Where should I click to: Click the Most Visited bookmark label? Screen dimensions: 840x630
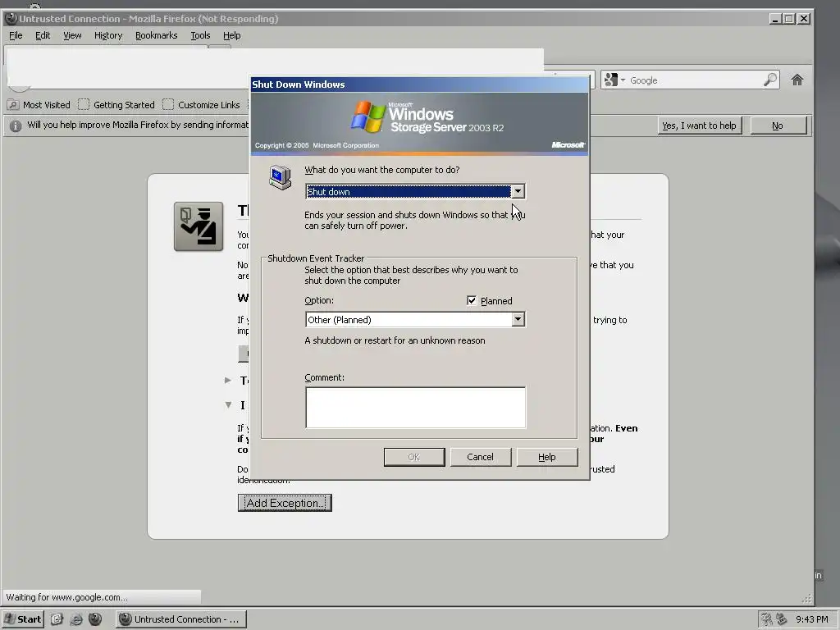coord(47,105)
